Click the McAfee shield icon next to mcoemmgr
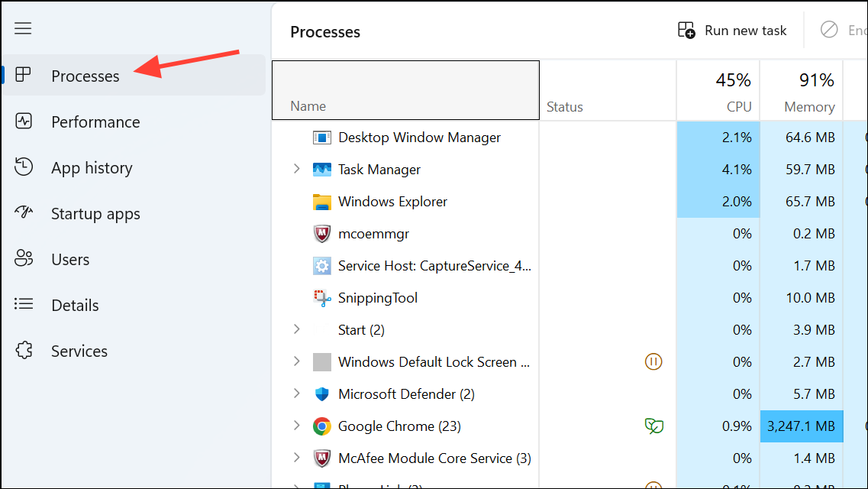Viewport: 868px width, 489px height. [x=321, y=233]
